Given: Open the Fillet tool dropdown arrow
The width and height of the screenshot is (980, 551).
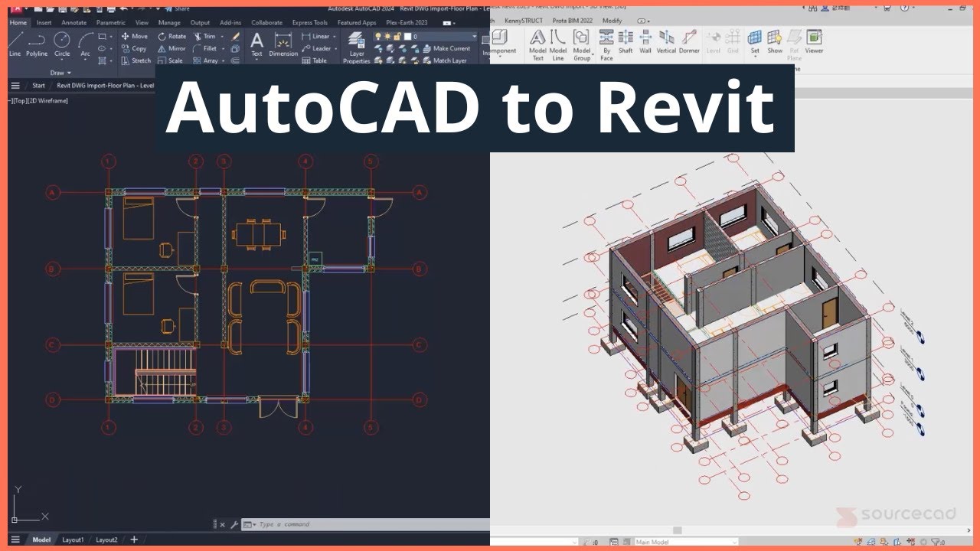Looking at the screenshot, I should pyautogui.click(x=224, y=48).
